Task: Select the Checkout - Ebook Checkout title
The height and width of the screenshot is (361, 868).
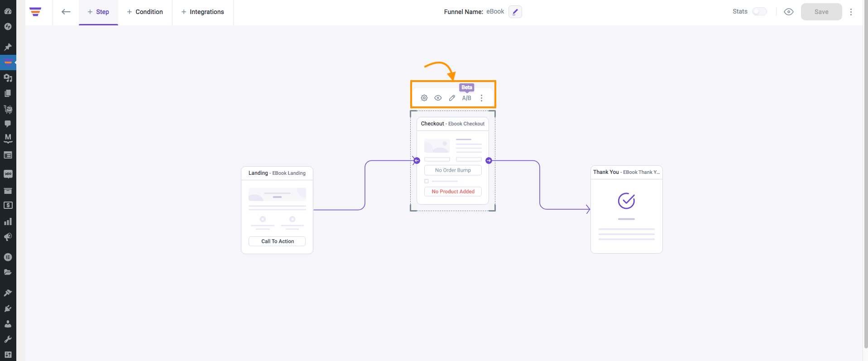Action: pyautogui.click(x=453, y=124)
